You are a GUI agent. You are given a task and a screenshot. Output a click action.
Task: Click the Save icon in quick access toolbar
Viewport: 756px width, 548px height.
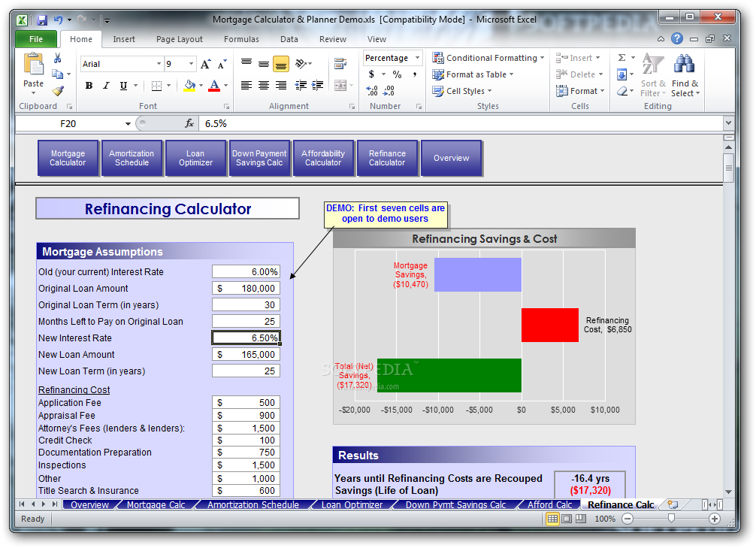[42, 20]
